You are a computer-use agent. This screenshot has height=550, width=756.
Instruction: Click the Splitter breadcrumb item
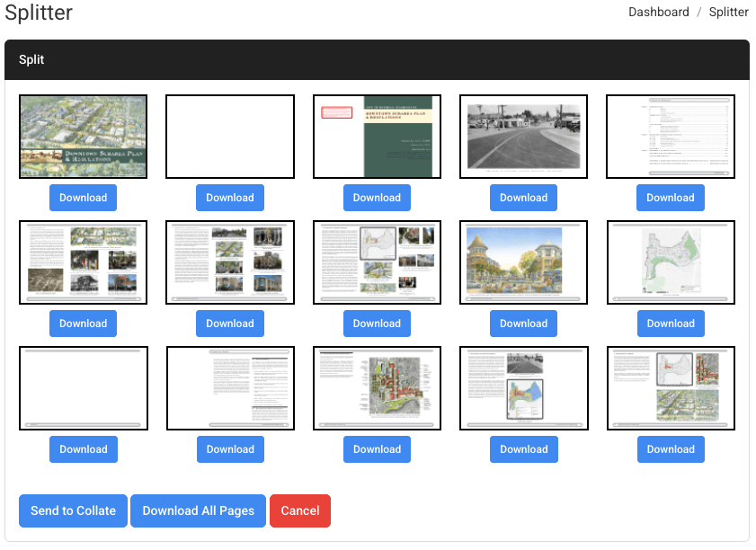coord(728,12)
